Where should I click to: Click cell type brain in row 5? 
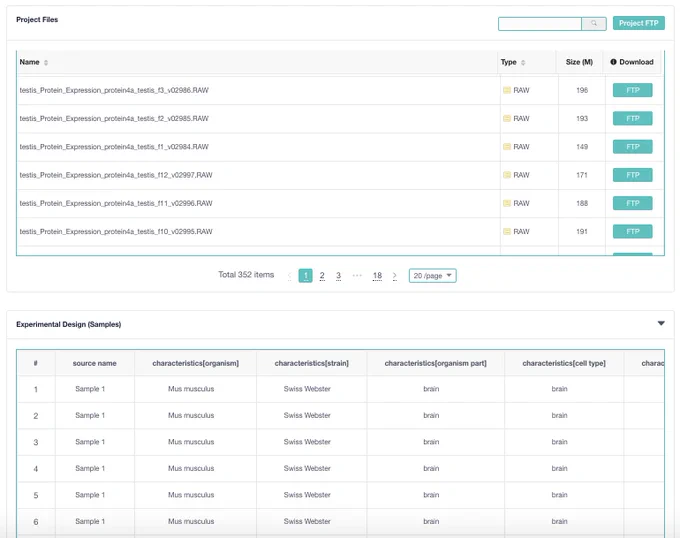coord(559,495)
